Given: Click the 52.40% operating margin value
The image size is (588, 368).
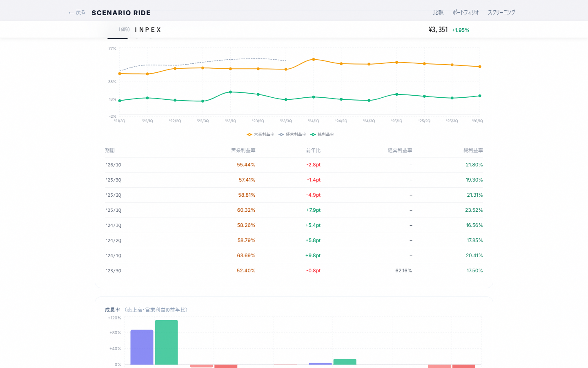Looking at the screenshot, I should pyautogui.click(x=246, y=271).
